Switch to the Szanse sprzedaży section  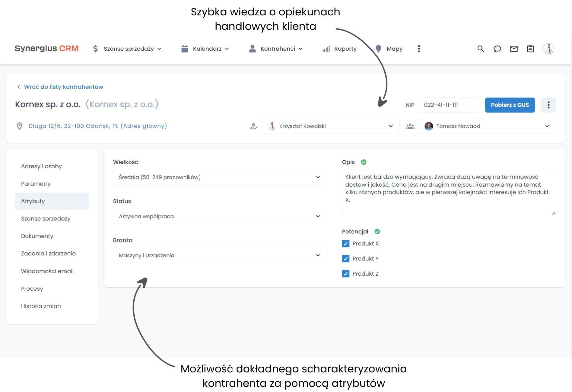point(46,219)
